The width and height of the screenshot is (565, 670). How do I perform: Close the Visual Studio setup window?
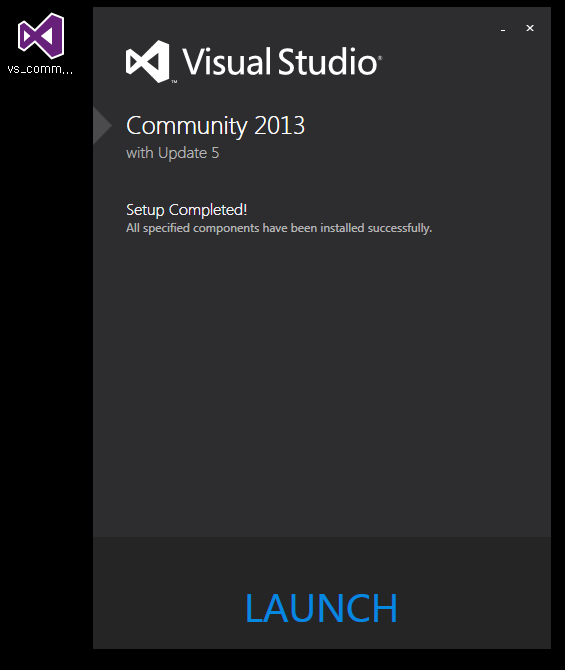point(530,28)
